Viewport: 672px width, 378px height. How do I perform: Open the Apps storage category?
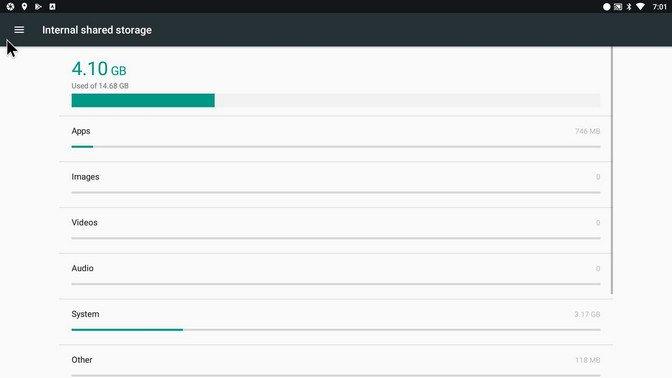[x=336, y=139]
